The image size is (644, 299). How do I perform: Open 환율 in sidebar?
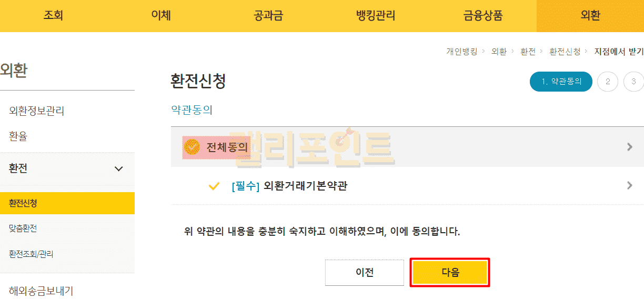pos(18,136)
